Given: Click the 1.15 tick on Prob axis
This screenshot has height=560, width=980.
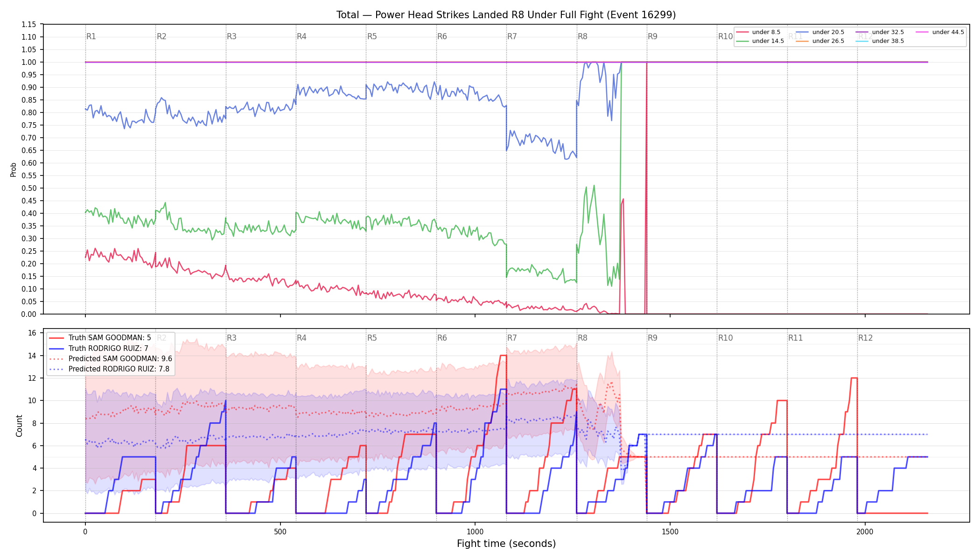Looking at the screenshot, I should tap(28, 24).
